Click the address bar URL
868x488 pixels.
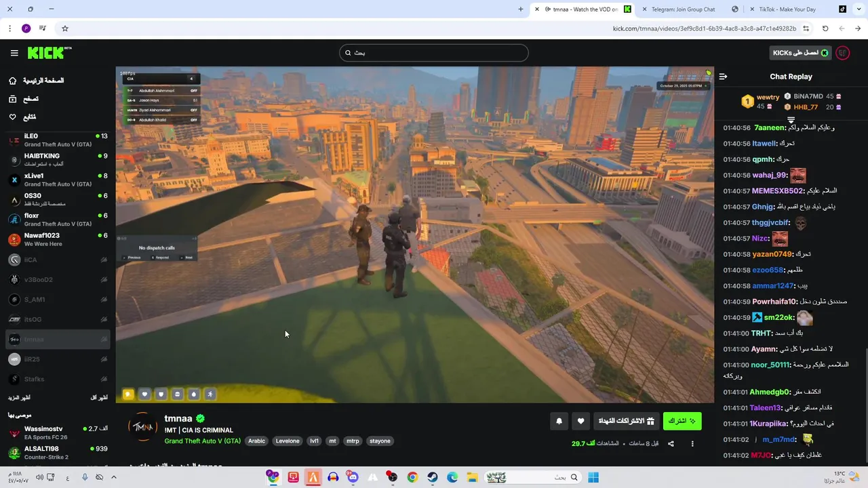pos(705,28)
